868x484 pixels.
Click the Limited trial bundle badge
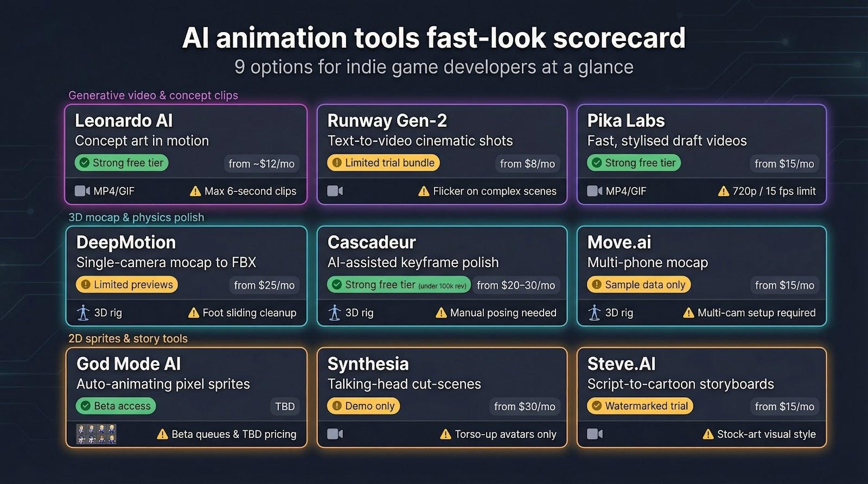point(384,163)
